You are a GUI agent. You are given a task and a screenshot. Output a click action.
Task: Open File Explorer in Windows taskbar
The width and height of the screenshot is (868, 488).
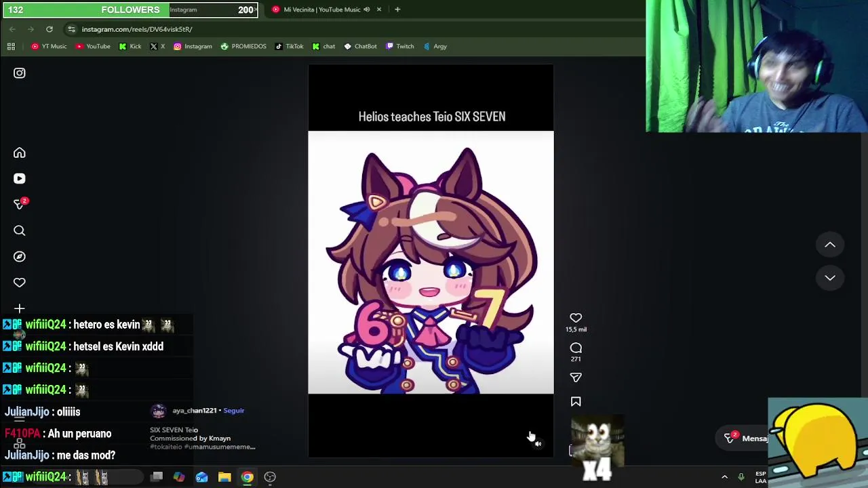tap(224, 477)
